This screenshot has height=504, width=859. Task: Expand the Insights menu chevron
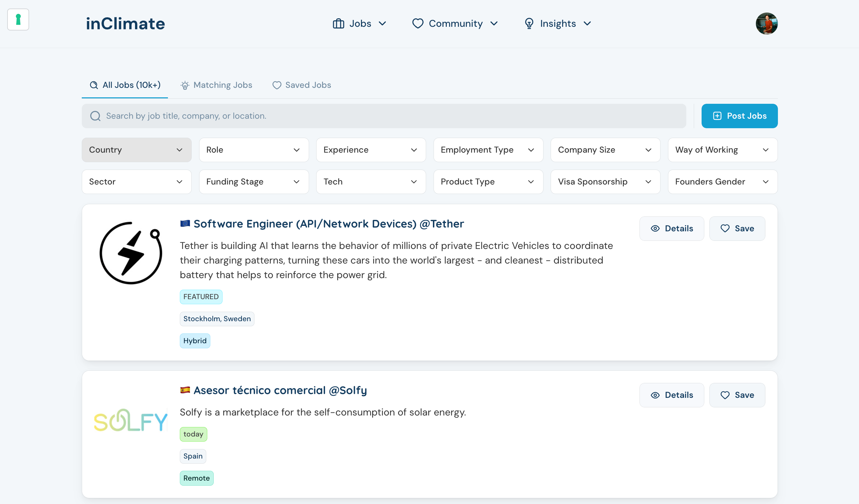(x=587, y=23)
